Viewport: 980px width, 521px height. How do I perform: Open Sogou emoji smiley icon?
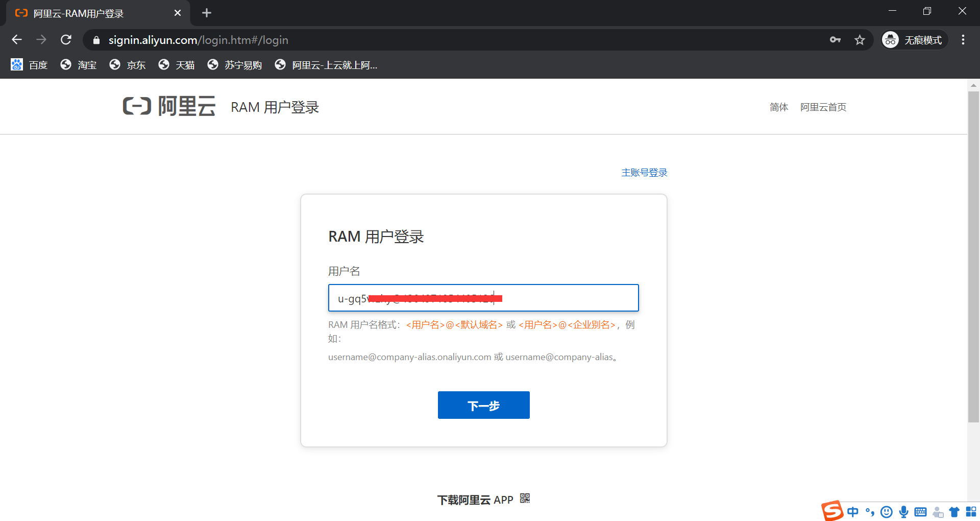[x=887, y=512]
